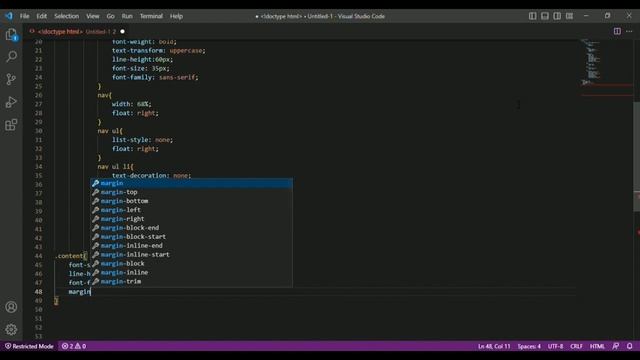
Task: Open Customize Layout options
Action: click(x=569, y=16)
